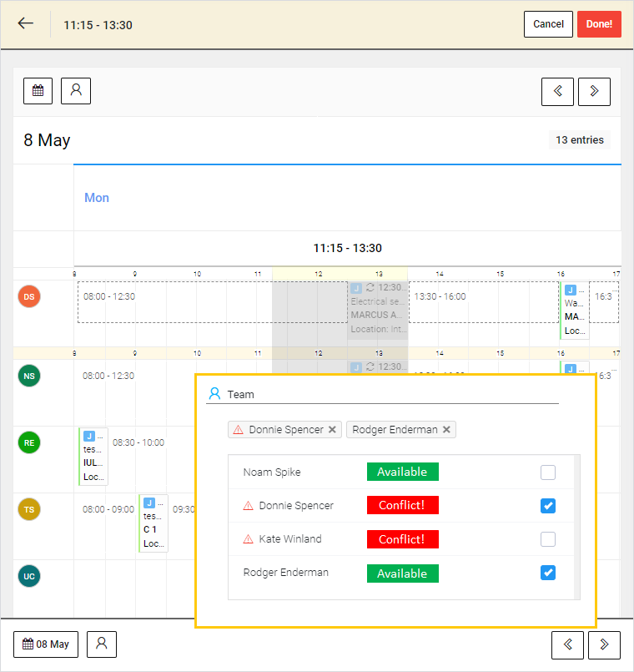Click the red Done! button

point(599,24)
